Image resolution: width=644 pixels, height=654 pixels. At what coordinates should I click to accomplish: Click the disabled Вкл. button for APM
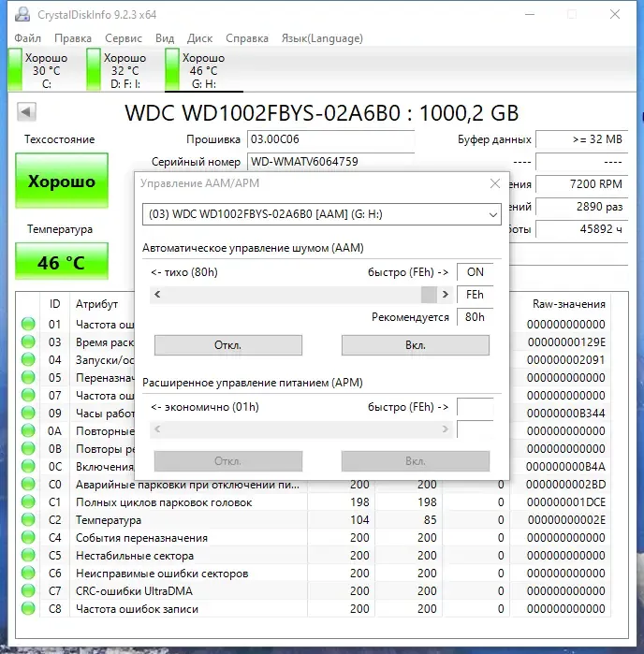(416, 461)
